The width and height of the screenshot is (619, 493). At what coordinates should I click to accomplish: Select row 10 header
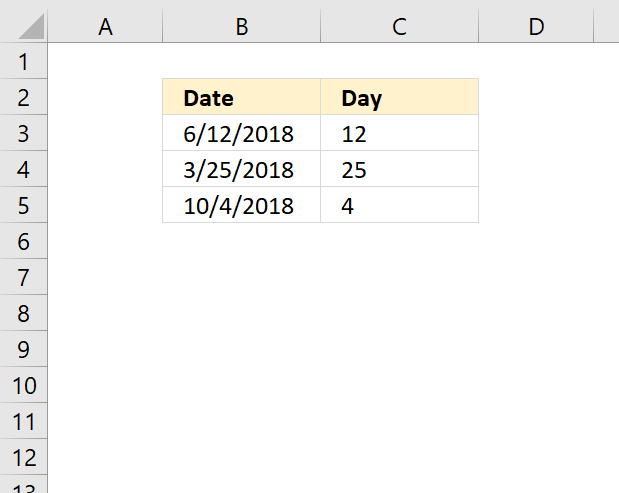click(23, 385)
